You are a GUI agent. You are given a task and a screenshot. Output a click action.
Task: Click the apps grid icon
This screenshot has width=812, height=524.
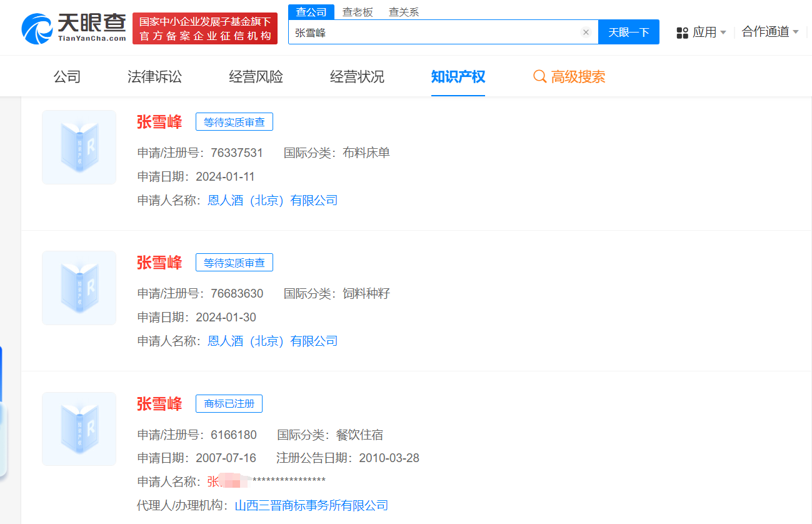click(x=683, y=33)
